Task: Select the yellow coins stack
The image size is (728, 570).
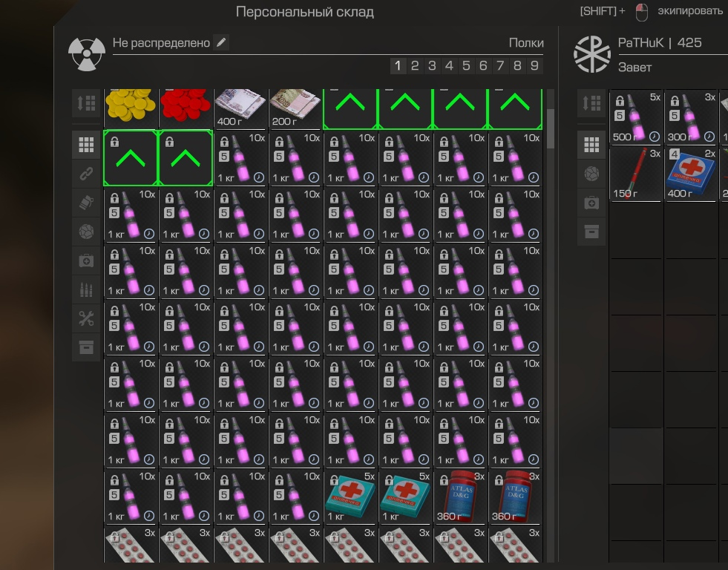Action: click(x=131, y=105)
